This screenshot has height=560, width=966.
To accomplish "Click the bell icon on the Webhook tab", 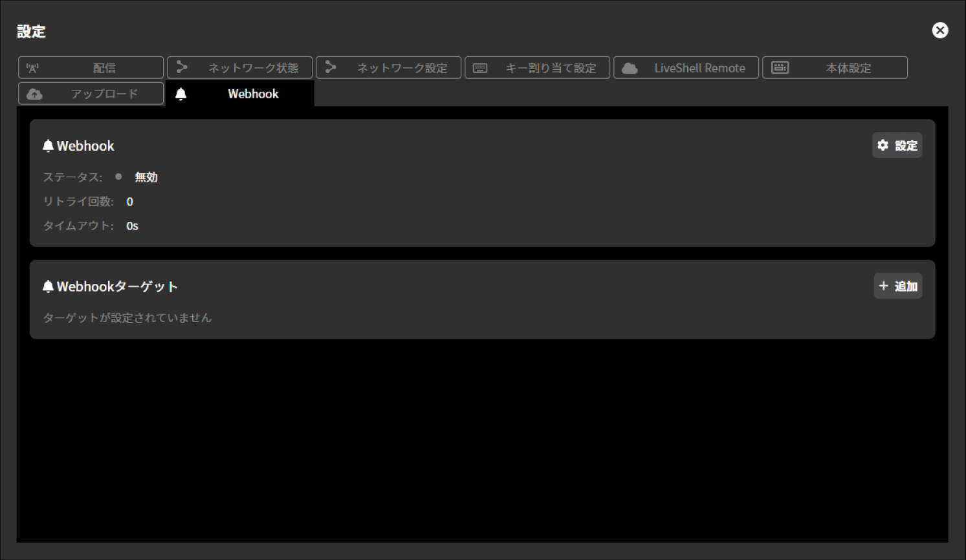I will coord(182,93).
